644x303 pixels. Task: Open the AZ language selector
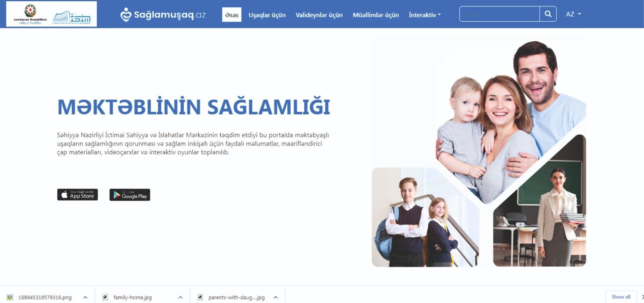574,14
